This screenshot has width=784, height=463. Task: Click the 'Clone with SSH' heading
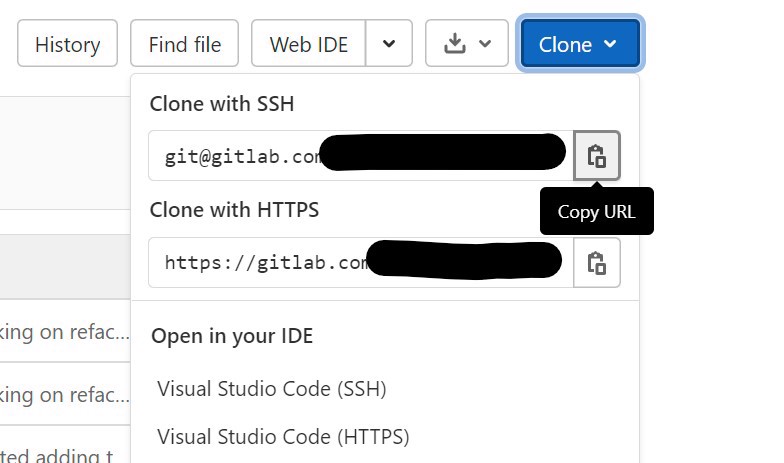222,104
